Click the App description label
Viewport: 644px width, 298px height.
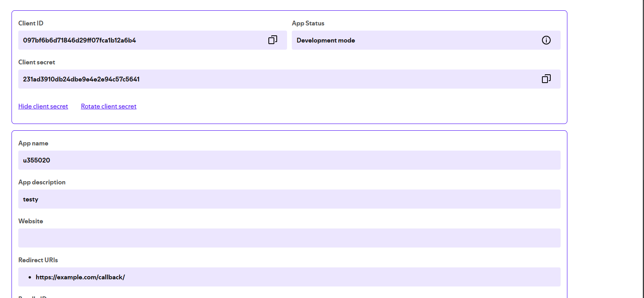point(42,182)
